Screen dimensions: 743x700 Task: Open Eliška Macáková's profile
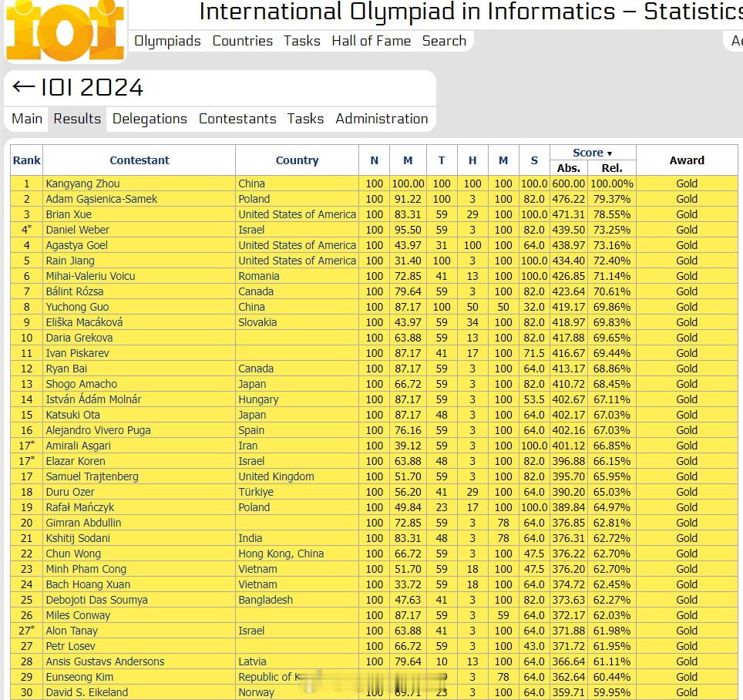tap(84, 322)
